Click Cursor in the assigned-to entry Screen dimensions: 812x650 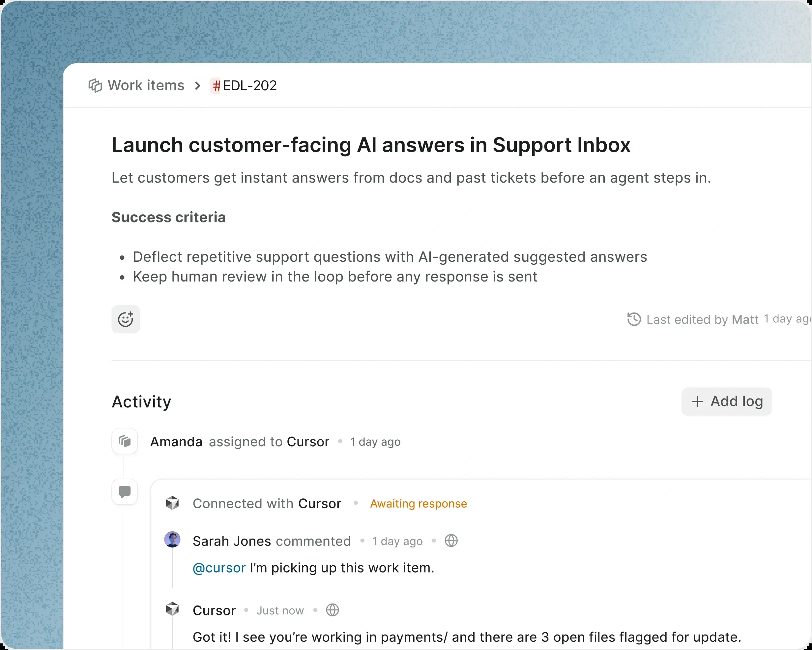[x=308, y=442]
